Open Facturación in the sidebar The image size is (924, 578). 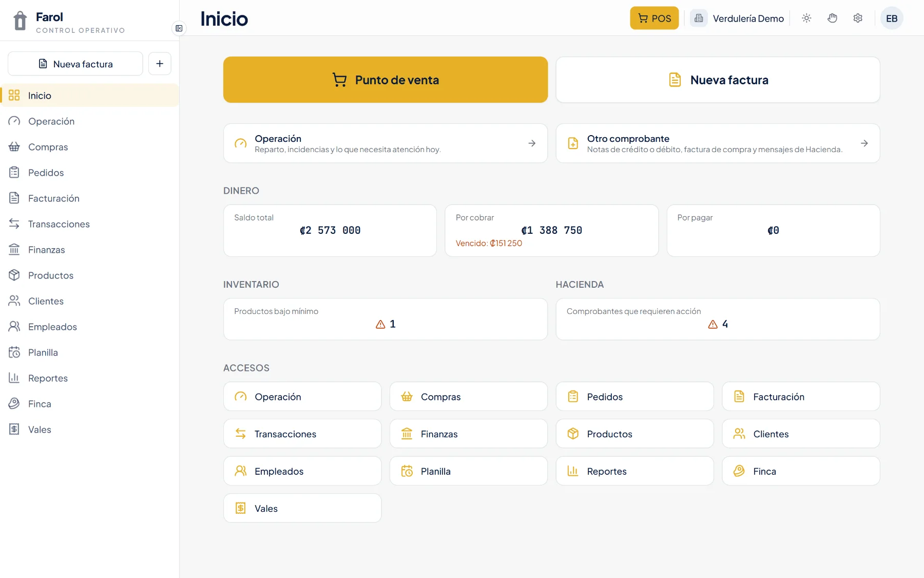(x=89, y=198)
